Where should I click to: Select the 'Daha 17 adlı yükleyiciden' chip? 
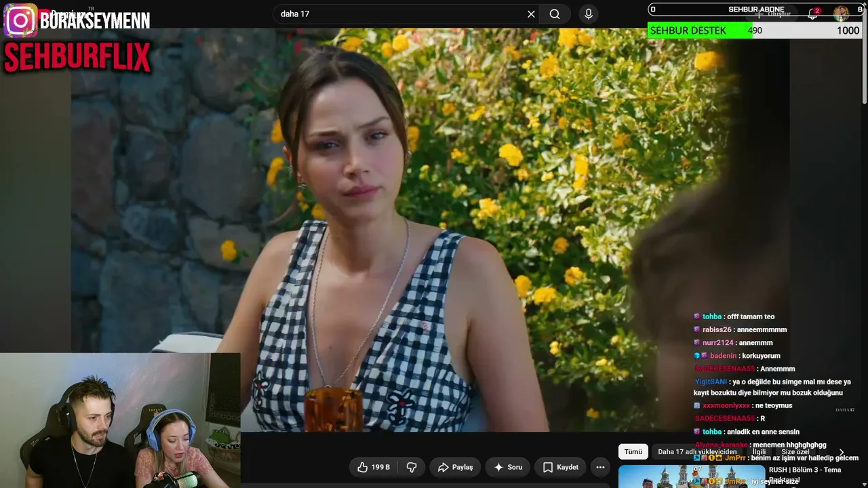coord(697,452)
